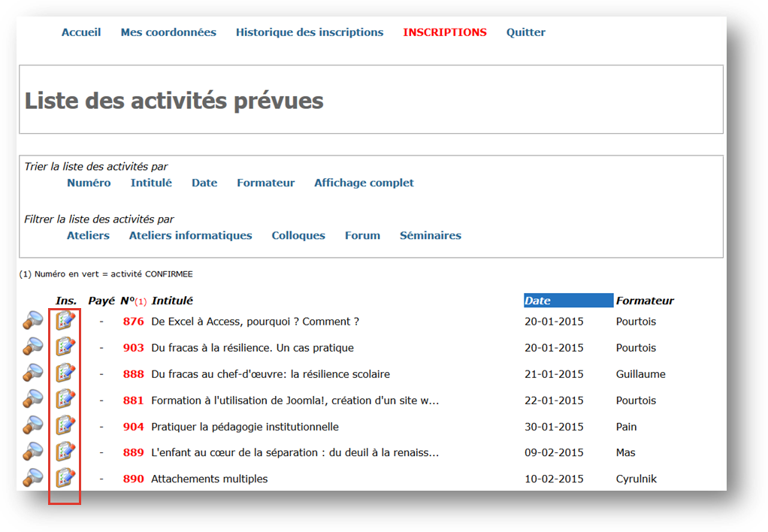Click the inscription clipboard icon for activity 903
Viewport: 768px width, 532px height.
[65, 347]
